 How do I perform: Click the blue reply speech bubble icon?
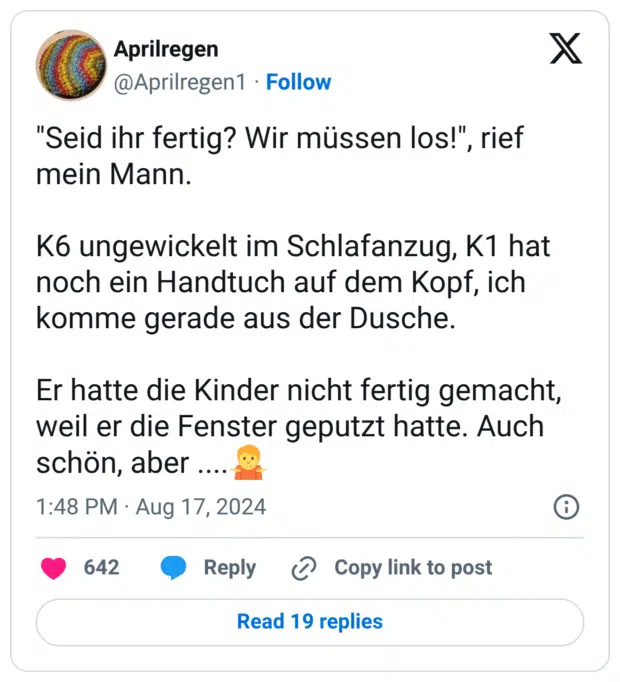tap(174, 568)
